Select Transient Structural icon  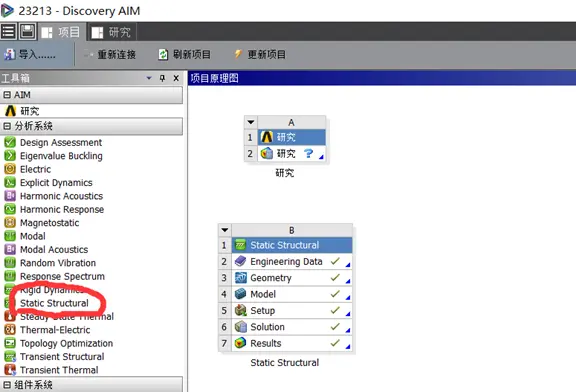click(10, 356)
